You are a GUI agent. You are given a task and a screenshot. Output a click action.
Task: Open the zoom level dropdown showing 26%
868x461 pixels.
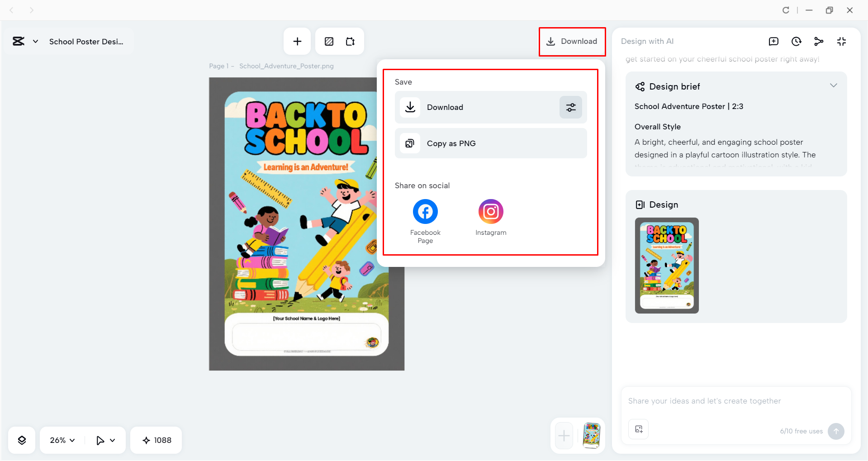pyautogui.click(x=61, y=440)
